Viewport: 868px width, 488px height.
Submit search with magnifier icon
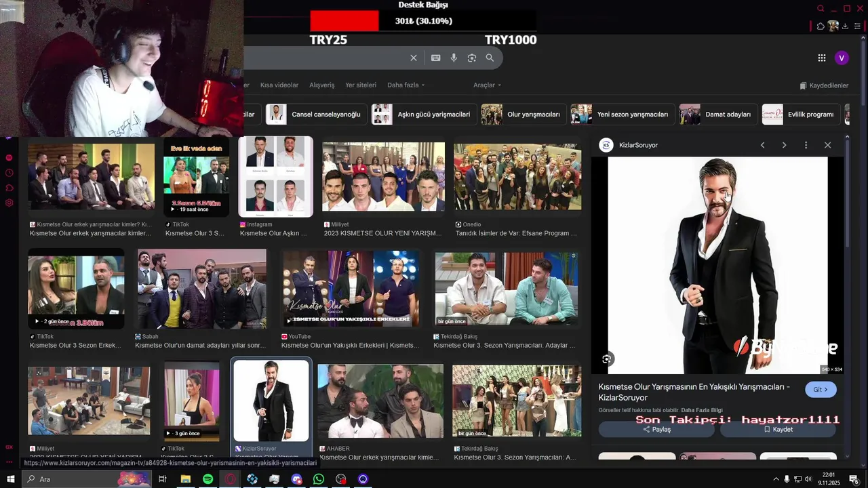[490, 58]
